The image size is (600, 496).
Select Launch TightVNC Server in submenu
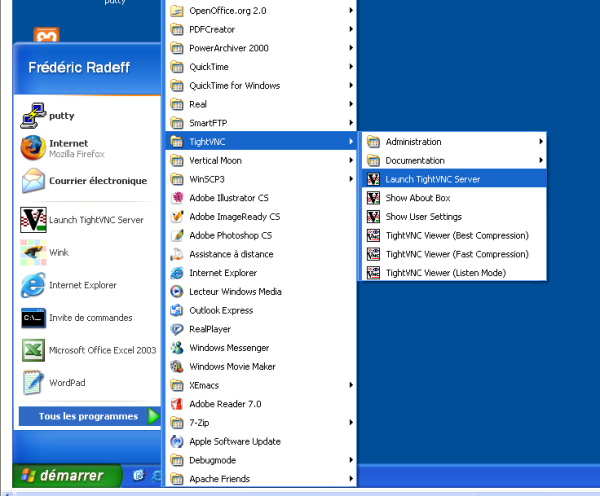454,179
